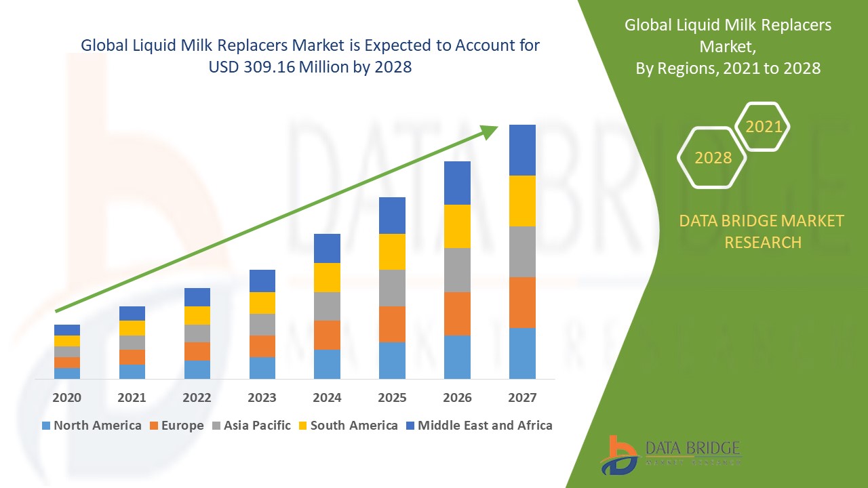868x488 pixels.
Task: Select the Middle East and Africa legend square
Action: (x=410, y=426)
